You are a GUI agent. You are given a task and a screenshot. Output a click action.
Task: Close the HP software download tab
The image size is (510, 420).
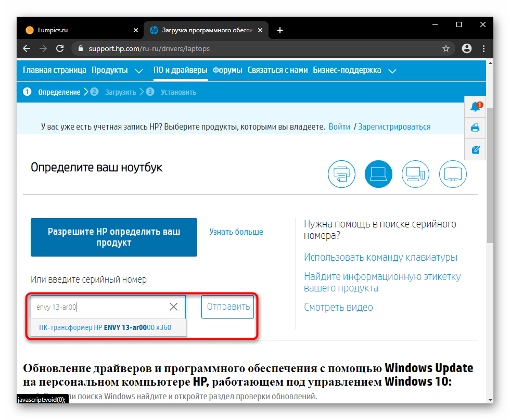260,30
